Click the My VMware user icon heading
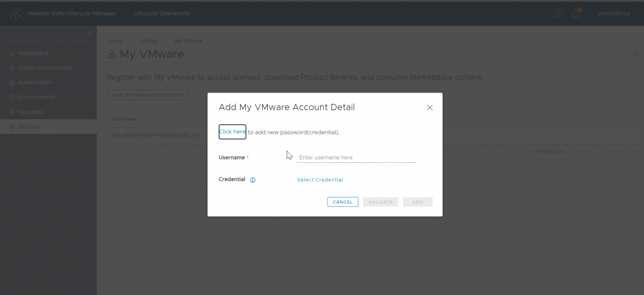This screenshot has height=295, width=644. 111,54
